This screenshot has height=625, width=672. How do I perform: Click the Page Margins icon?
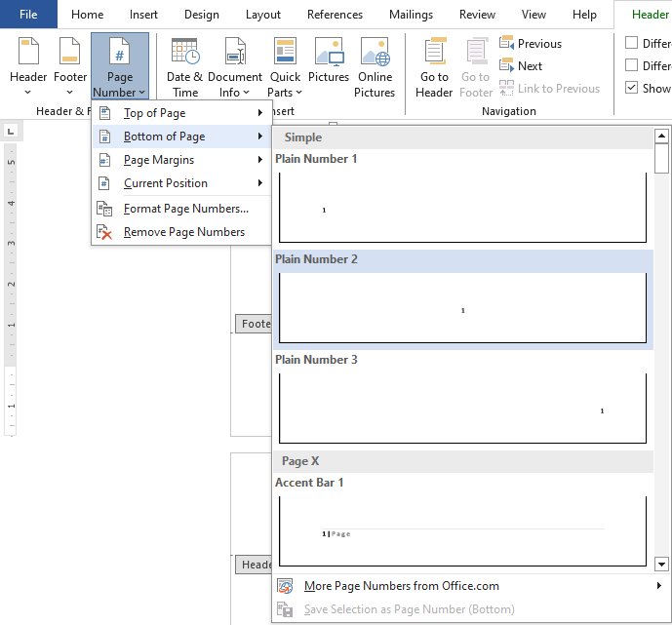[105, 160]
